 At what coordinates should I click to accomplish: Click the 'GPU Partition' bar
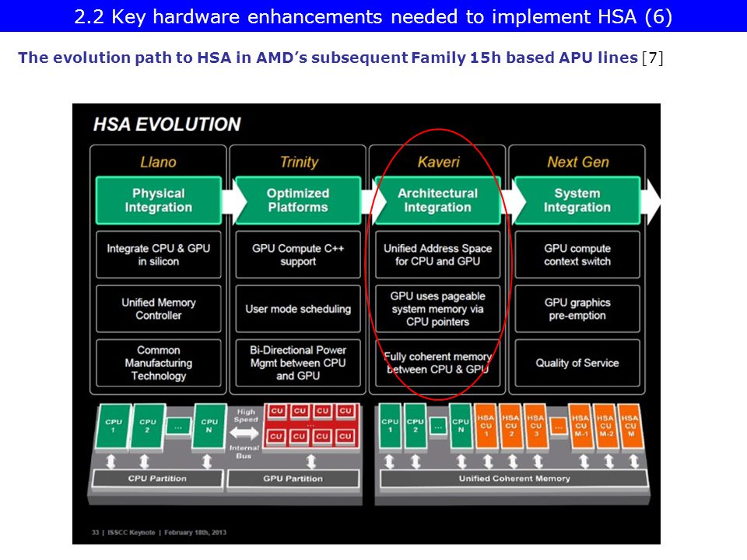pos(293,478)
